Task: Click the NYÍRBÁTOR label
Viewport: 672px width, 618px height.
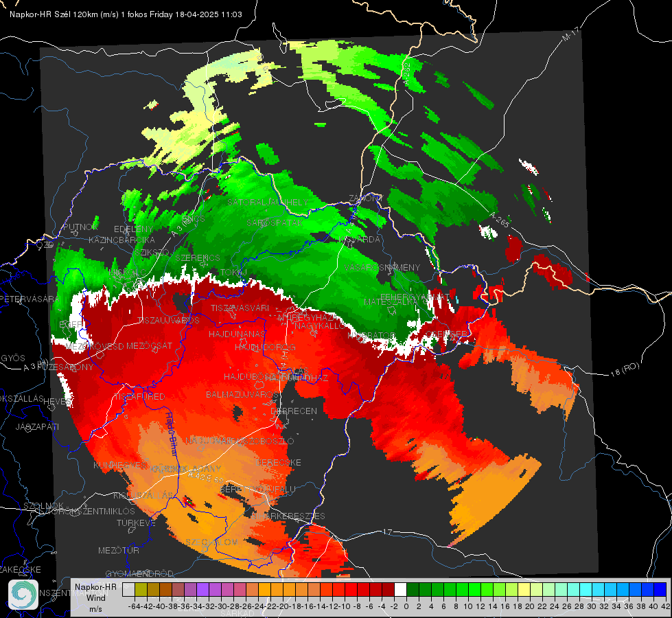Action: 371,335
